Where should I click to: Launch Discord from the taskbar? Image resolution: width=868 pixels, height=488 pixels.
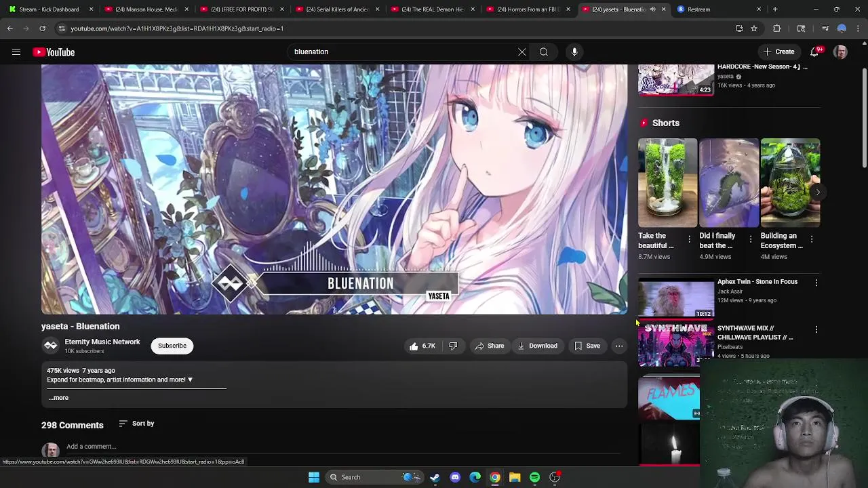click(455, 477)
